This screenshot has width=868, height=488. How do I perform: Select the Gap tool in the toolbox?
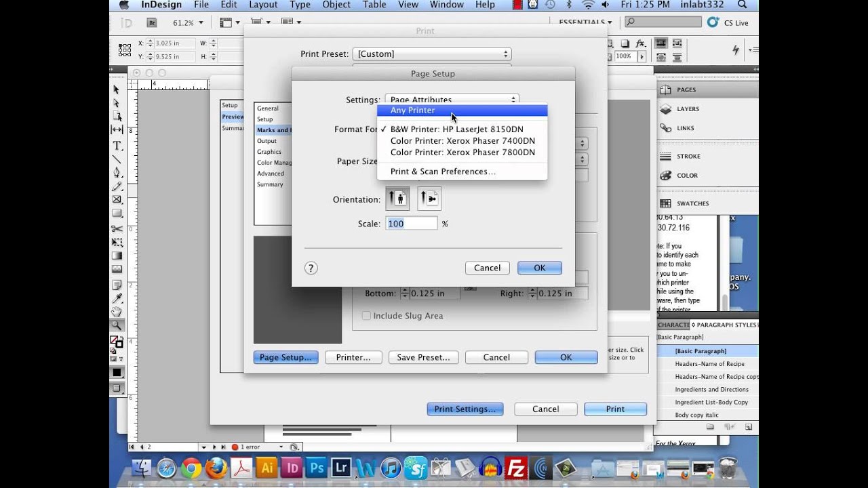[x=117, y=129]
